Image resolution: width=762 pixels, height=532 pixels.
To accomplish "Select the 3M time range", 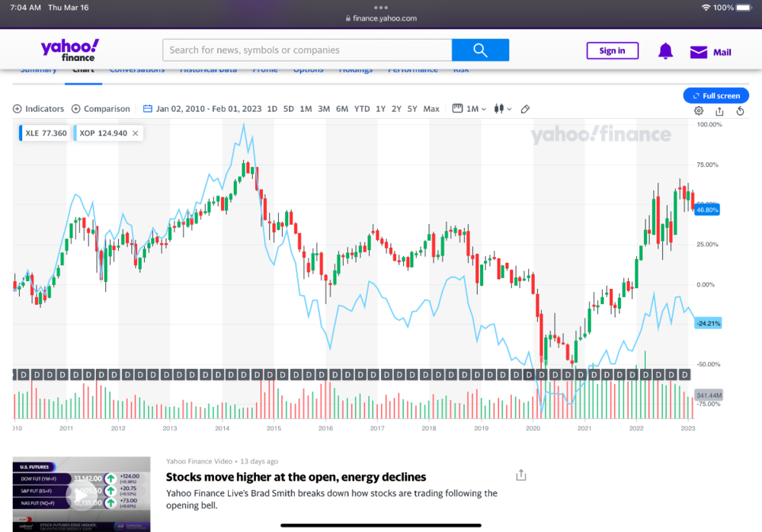I will click(x=324, y=109).
